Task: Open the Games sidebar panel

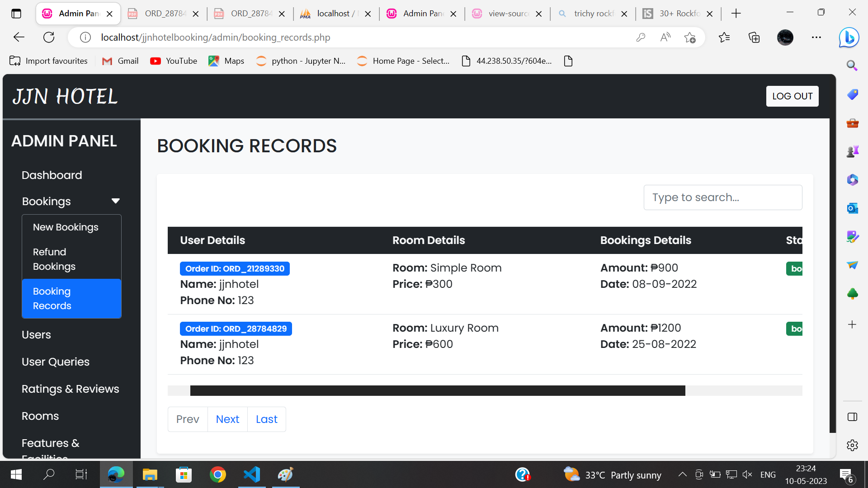Action: tap(852, 151)
